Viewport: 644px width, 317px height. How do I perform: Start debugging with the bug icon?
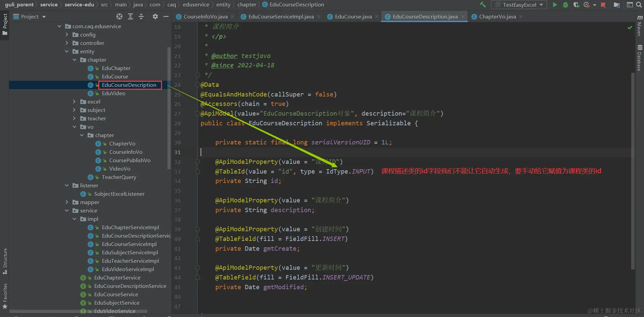(x=566, y=5)
